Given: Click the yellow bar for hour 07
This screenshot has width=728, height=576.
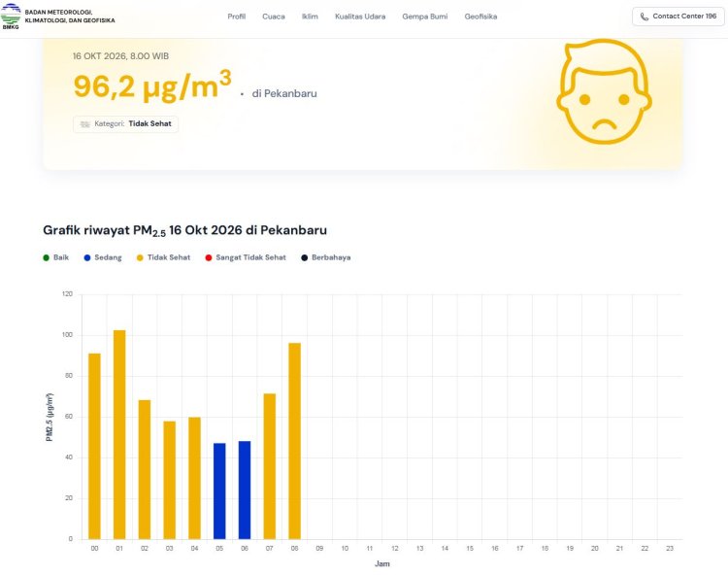Looking at the screenshot, I should [269, 466].
